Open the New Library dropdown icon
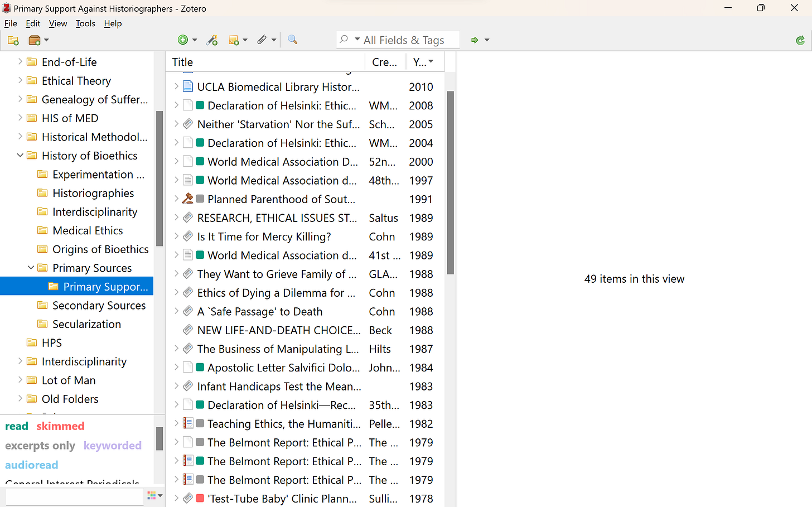812x507 pixels. (38, 40)
